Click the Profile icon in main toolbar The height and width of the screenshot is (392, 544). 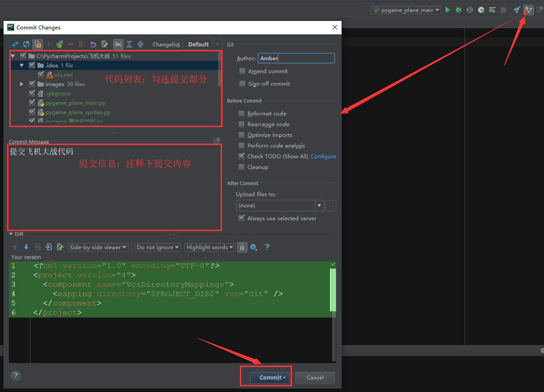click(481, 10)
